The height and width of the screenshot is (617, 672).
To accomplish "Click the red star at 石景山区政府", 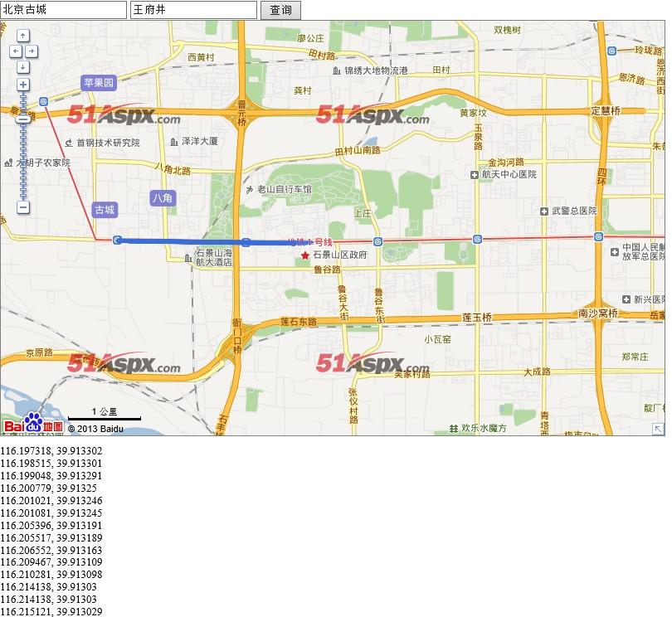I will (x=304, y=255).
